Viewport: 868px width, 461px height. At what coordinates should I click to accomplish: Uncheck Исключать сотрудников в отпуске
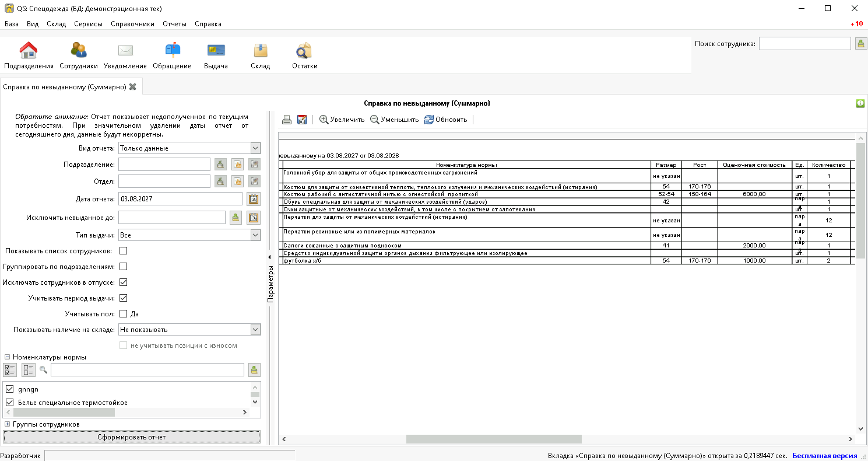123,282
